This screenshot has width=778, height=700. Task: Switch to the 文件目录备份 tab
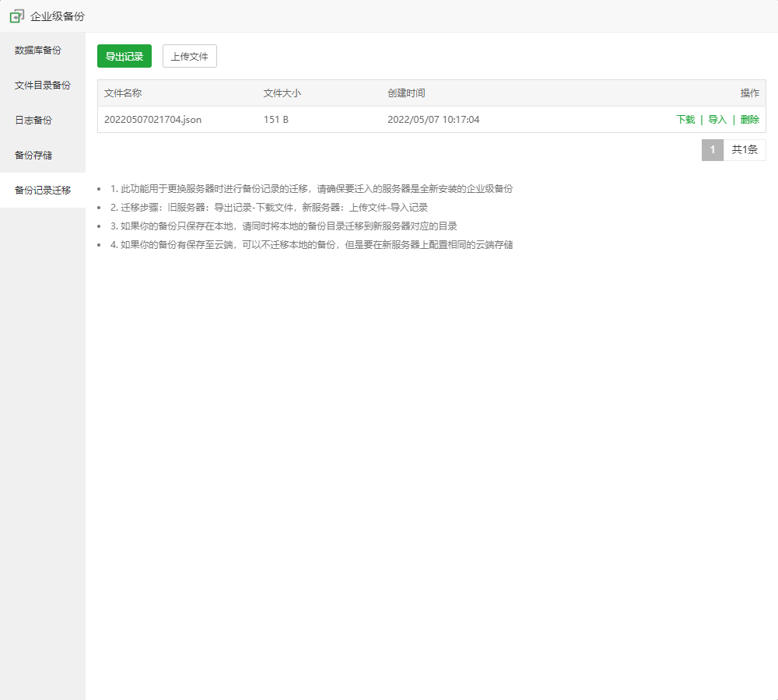pyautogui.click(x=43, y=86)
